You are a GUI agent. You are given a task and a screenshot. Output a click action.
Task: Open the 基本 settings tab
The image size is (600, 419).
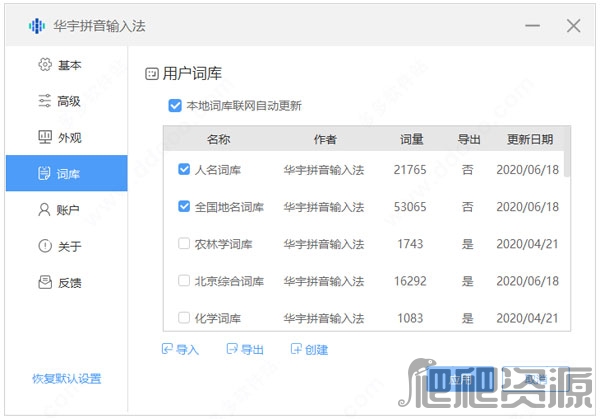click(x=67, y=64)
